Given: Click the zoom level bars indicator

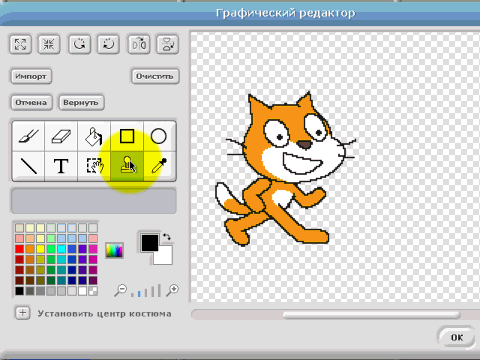Looking at the screenshot, I should (146, 291).
